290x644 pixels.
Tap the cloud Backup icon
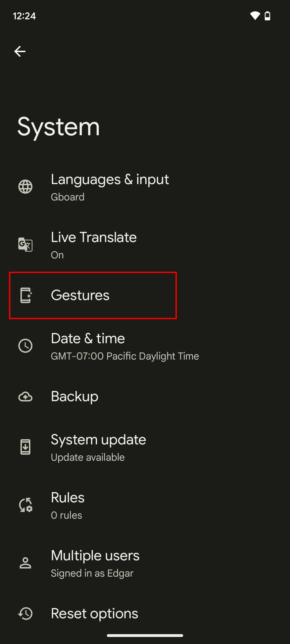pyautogui.click(x=26, y=397)
